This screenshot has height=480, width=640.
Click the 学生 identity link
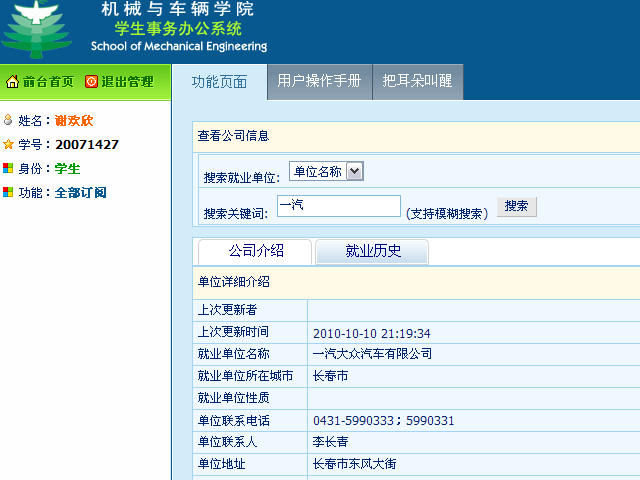[x=67, y=168]
